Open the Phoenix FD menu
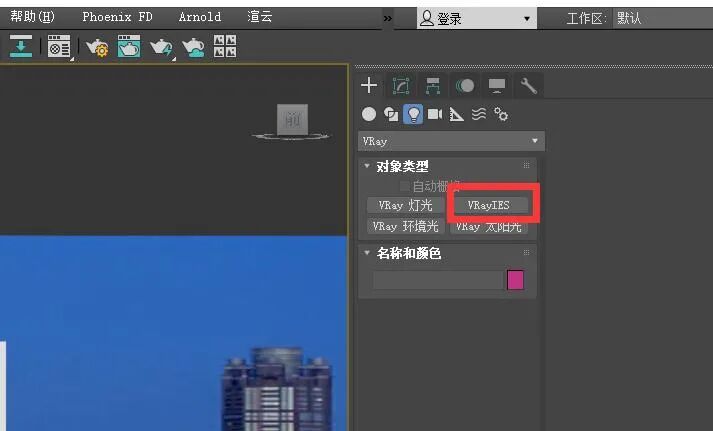This screenshot has width=713, height=431. point(117,17)
